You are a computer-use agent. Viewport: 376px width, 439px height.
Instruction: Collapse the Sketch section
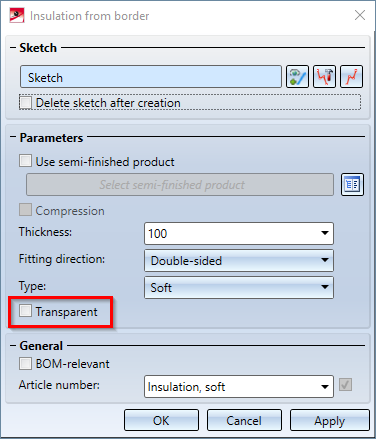[x=13, y=48]
